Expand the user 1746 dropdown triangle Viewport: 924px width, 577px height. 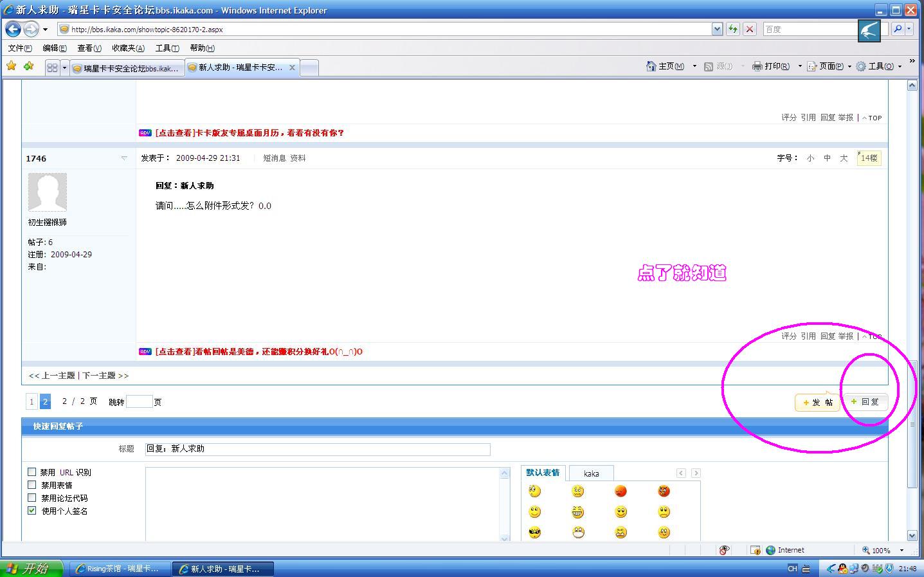tap(124, 158)
